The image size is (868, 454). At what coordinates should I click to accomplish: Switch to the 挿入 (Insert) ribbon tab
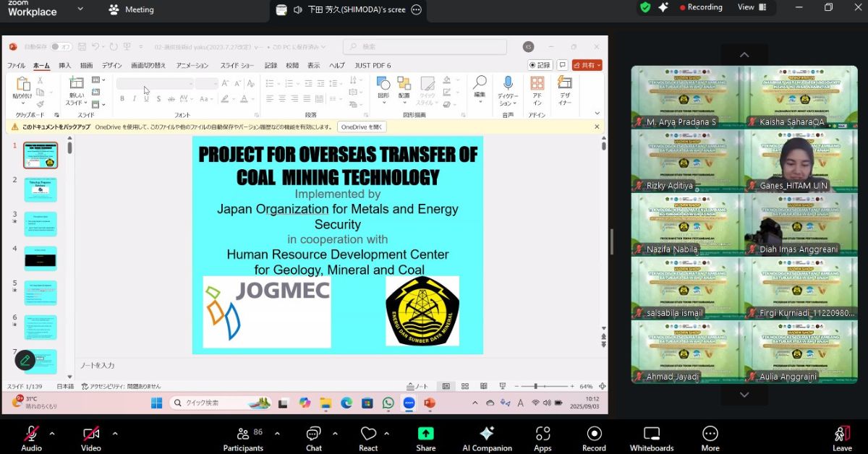65,65
